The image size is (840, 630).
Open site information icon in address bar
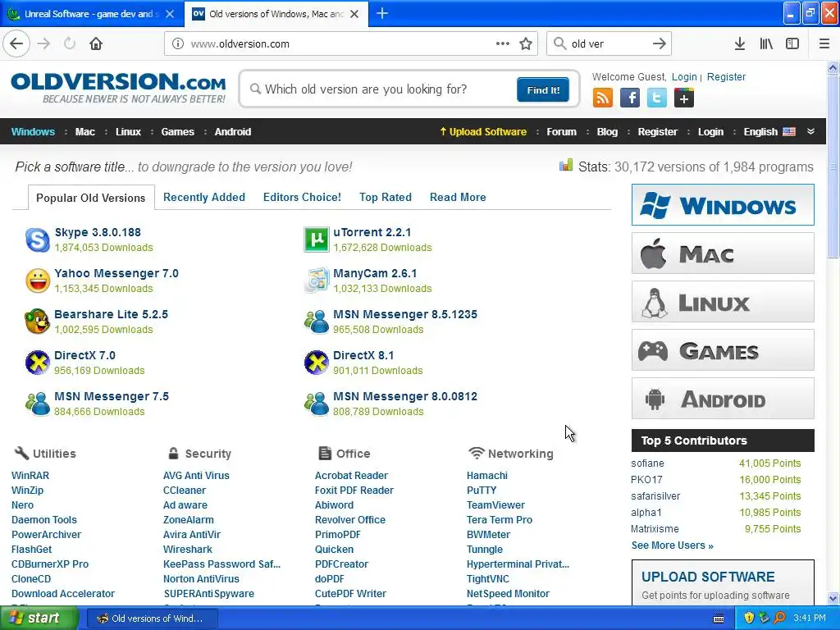click(178, 44)
